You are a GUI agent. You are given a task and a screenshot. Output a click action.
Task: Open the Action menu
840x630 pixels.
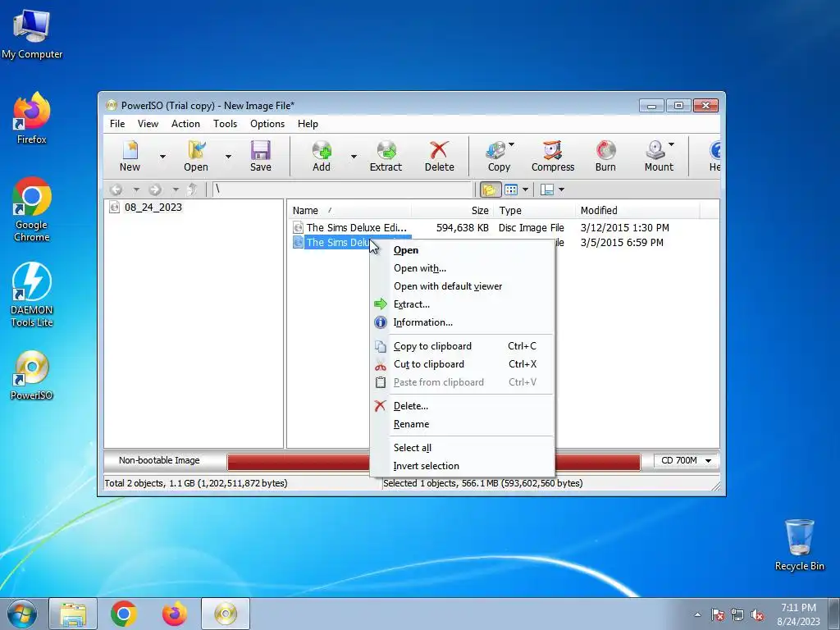(x=185, y=124)
